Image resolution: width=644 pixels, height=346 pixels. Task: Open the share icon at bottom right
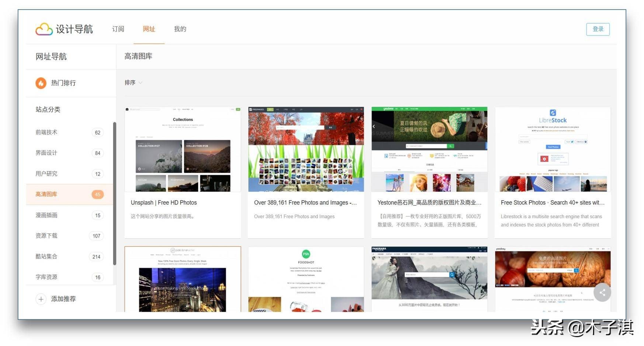click(x=602, y=292)
